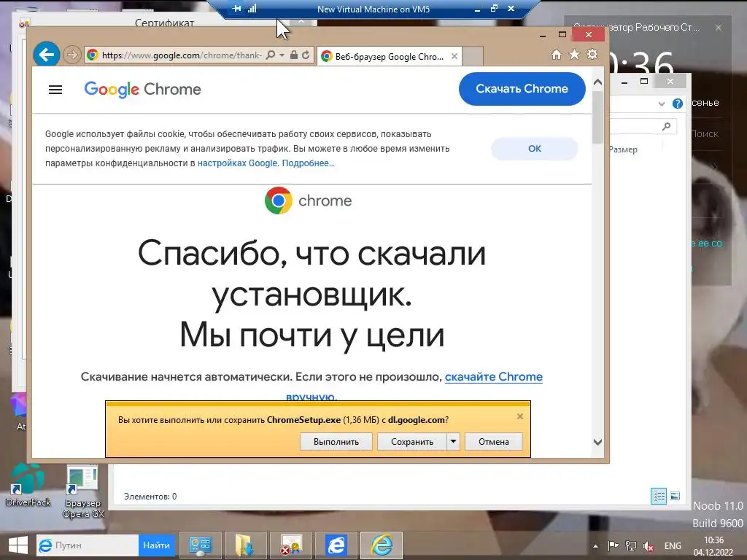Screen dimensions: 747x560
Task: Click the vertical scrollbar thumb
Action: tap(598, 117)
